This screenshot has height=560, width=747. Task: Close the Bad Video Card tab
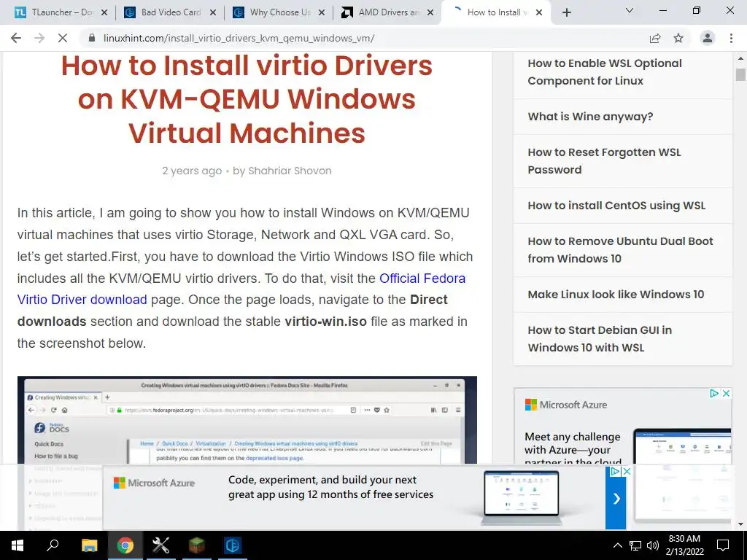click(213, 12)
